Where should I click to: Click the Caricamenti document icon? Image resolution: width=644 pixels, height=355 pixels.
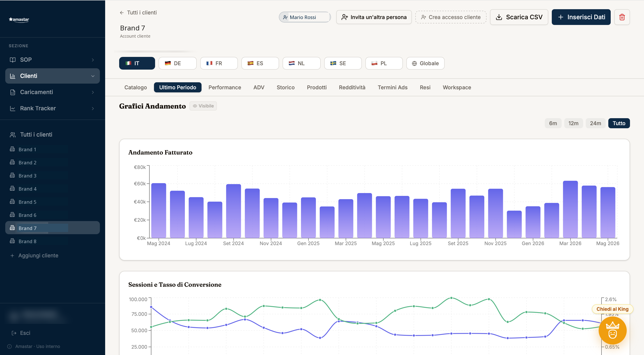click(12, 92)
